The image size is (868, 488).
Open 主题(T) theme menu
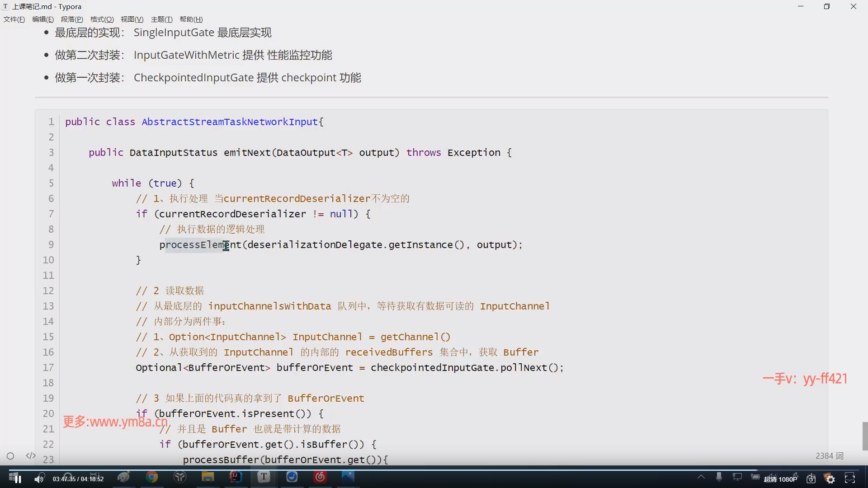tap(161, 19)
